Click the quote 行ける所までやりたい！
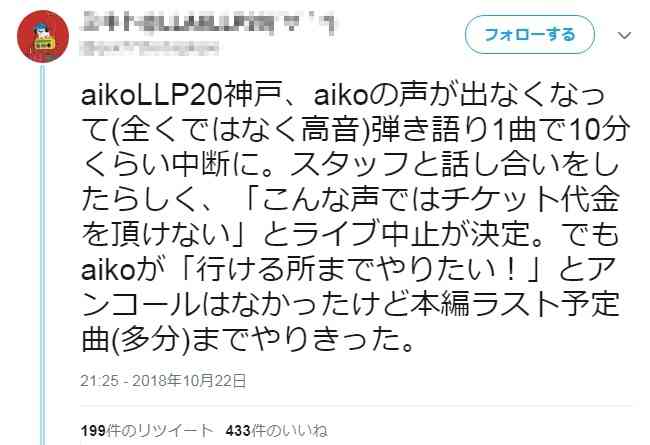This screenshot has height=445, width=650. pos(357,269)
